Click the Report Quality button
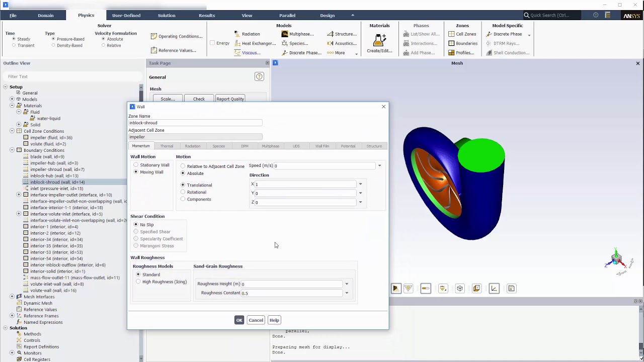 coord(230,99)
